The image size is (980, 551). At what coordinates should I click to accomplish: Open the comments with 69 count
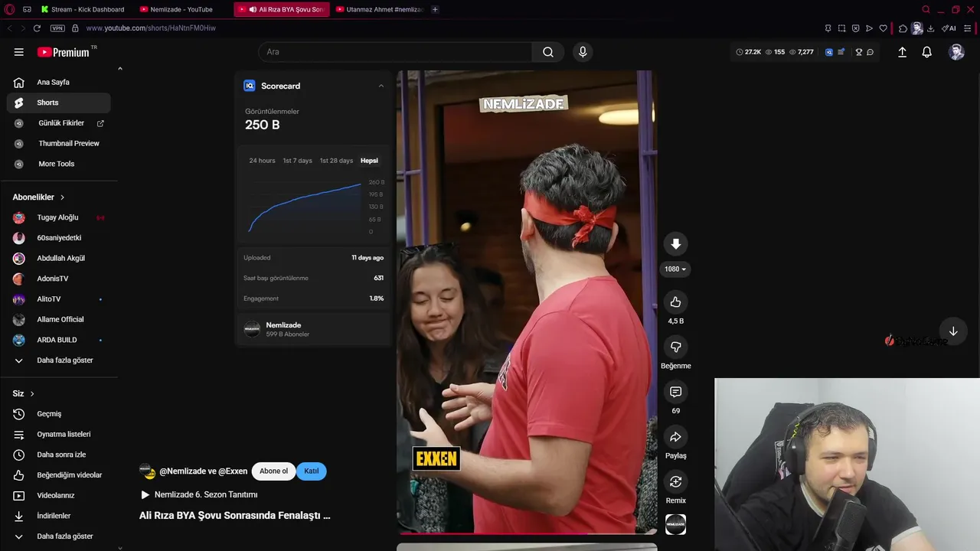pos(675,392)
